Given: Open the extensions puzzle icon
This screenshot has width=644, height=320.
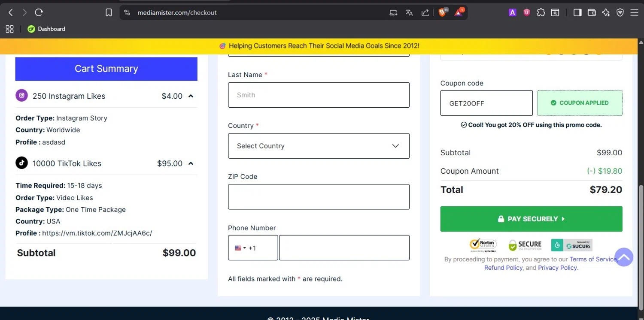Looking at the screenshot, I should tap(541, 13).
